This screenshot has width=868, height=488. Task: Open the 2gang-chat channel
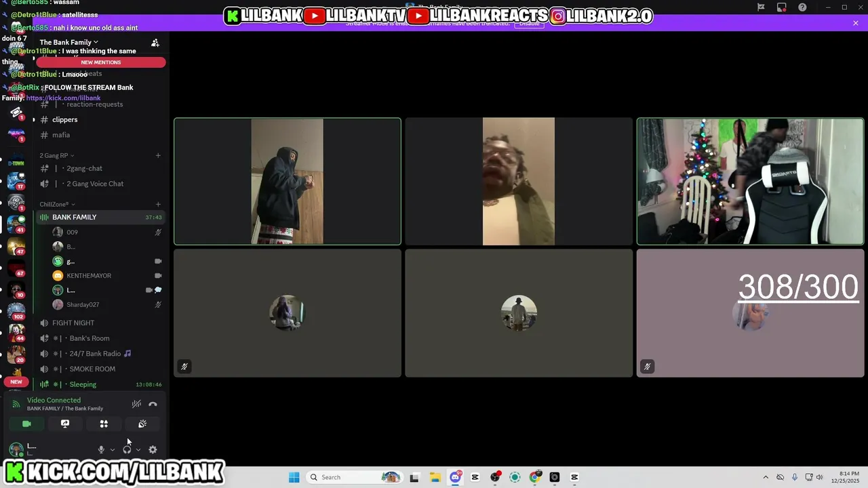point(100,168)
